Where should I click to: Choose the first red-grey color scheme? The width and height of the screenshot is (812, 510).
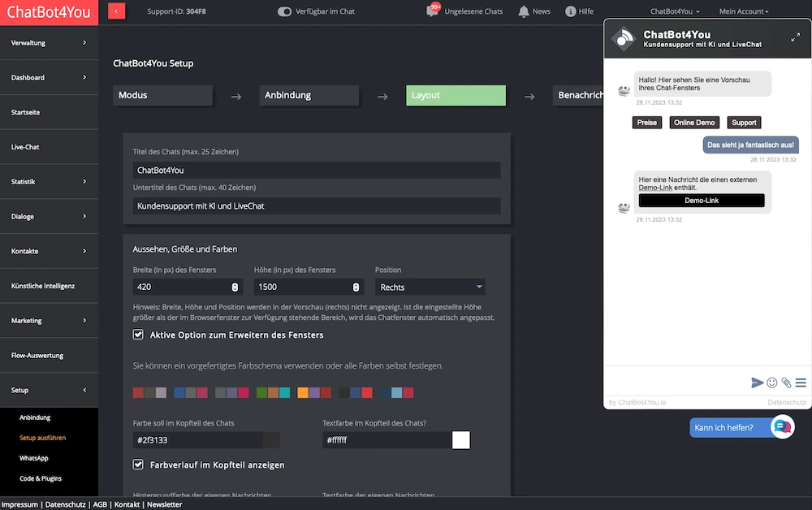tap(149, 392)
